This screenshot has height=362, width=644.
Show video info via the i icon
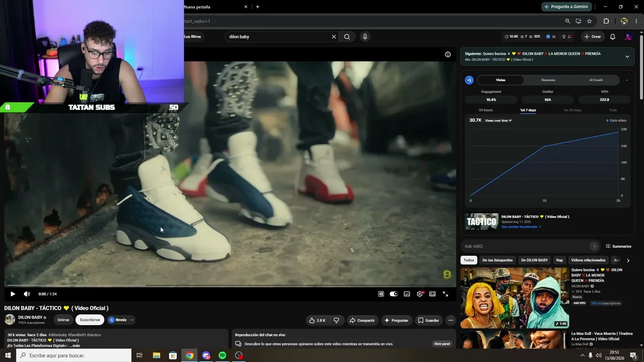pos(448,54)
